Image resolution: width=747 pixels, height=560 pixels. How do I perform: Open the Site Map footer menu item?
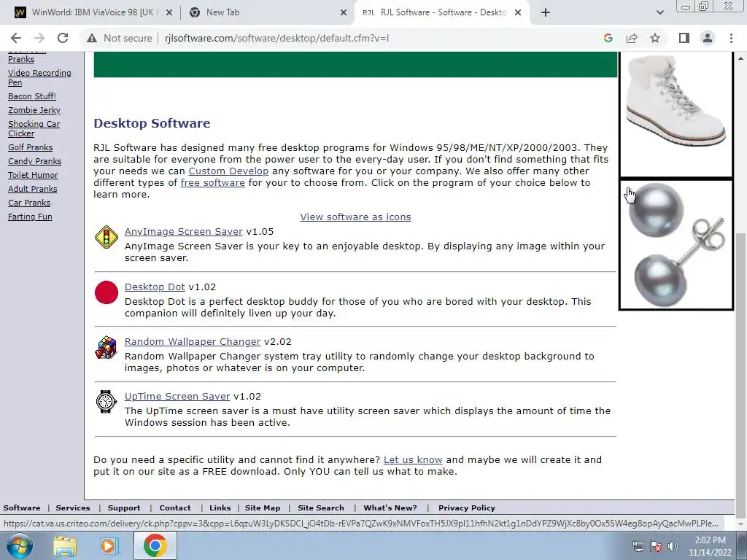(x=263, y=508)
